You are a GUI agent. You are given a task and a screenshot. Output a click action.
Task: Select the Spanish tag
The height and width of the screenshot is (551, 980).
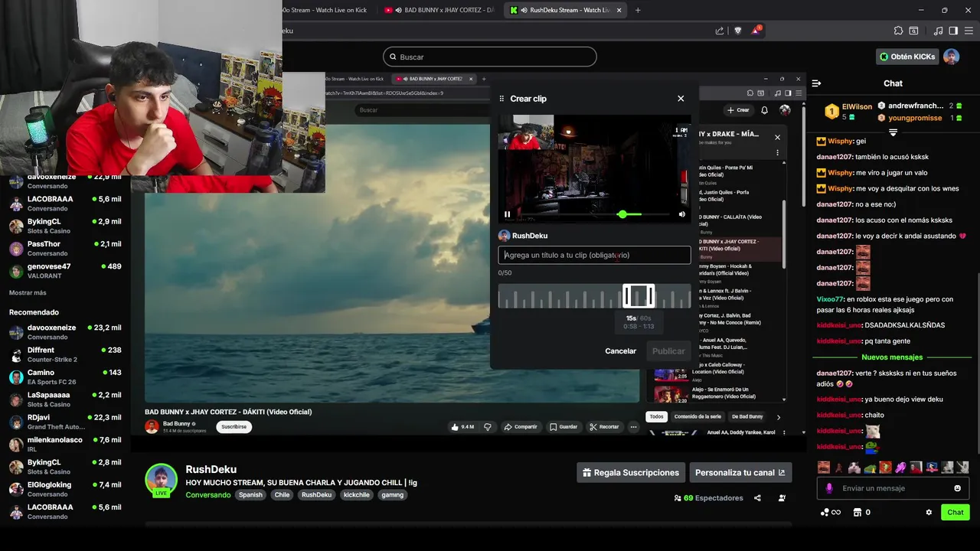[x=250, y=495]
